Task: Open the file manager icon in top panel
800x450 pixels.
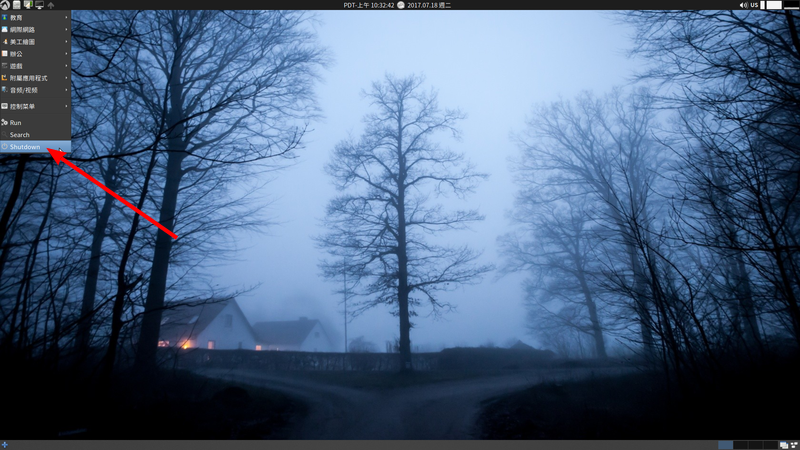Action: point(16,5)
